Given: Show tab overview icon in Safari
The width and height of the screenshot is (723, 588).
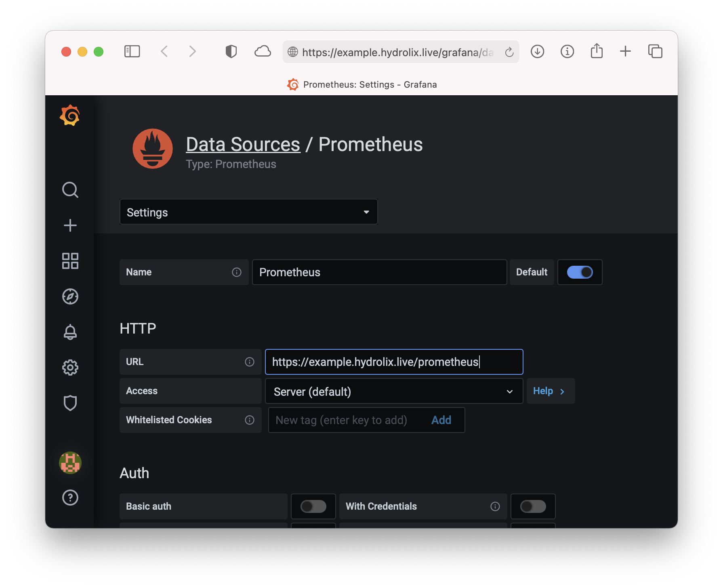Looking at the screenshot, I should pyautogui.click(x=655, y=52).
